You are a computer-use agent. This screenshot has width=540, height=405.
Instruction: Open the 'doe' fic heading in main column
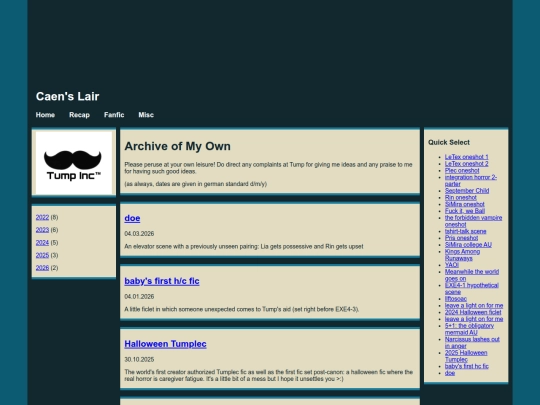(132, 218)
